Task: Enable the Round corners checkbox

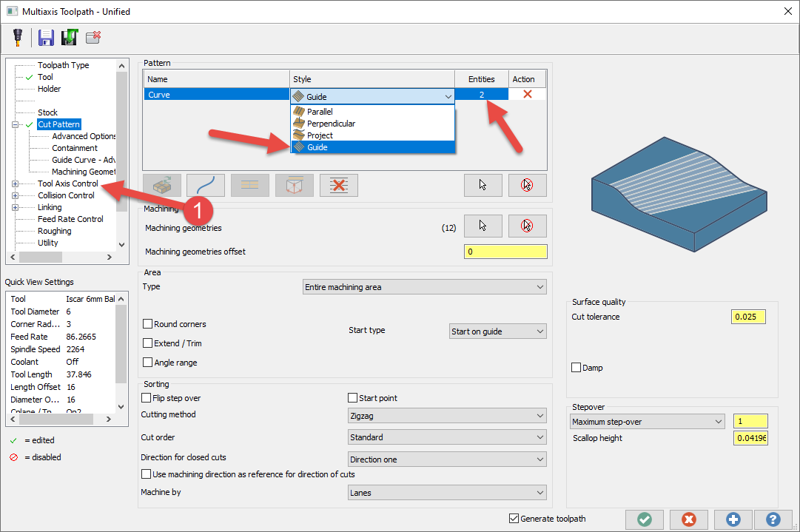Action: coord(148,324)
